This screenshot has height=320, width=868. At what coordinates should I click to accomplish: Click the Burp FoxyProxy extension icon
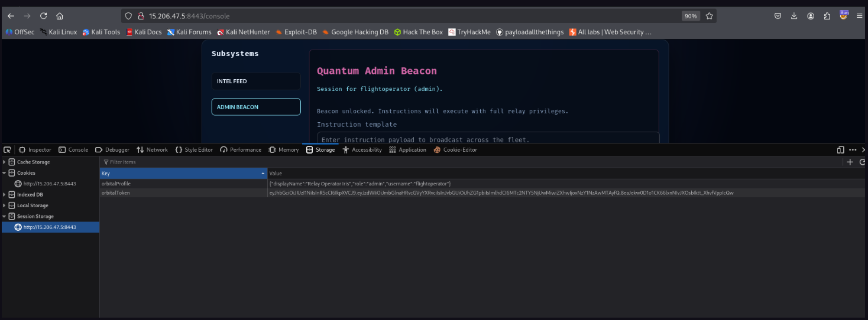coord(844,15)
